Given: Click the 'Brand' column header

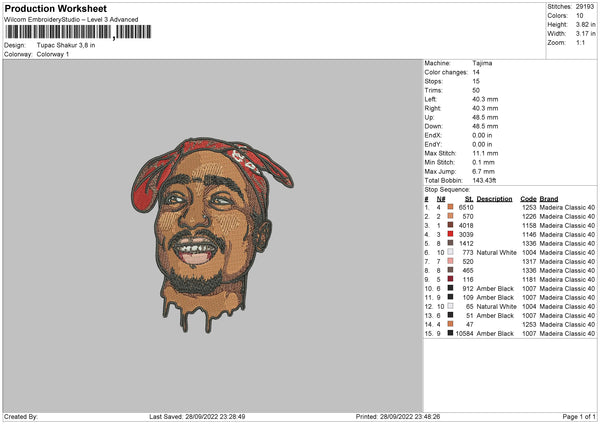Looking at the screenshot, I should (549, 199).
